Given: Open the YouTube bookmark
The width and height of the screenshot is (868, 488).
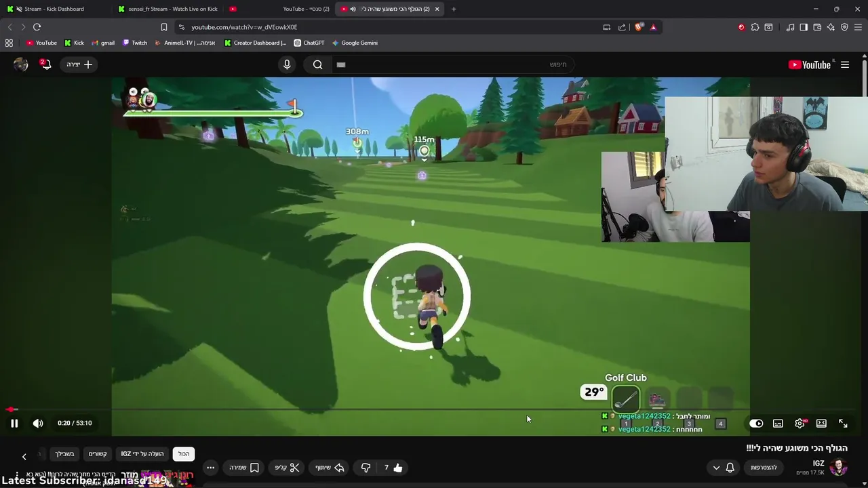Looking at the screenshot, I should tap(41, 43).
